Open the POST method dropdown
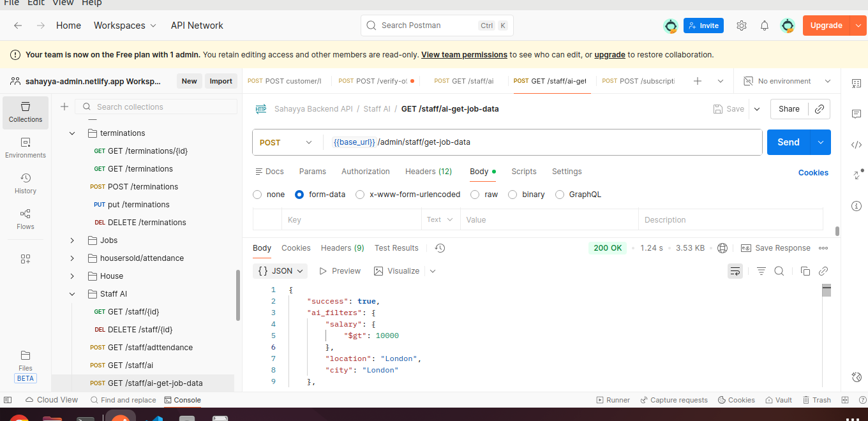Screen dimensions: 868x421 click(x=286, y=142)
